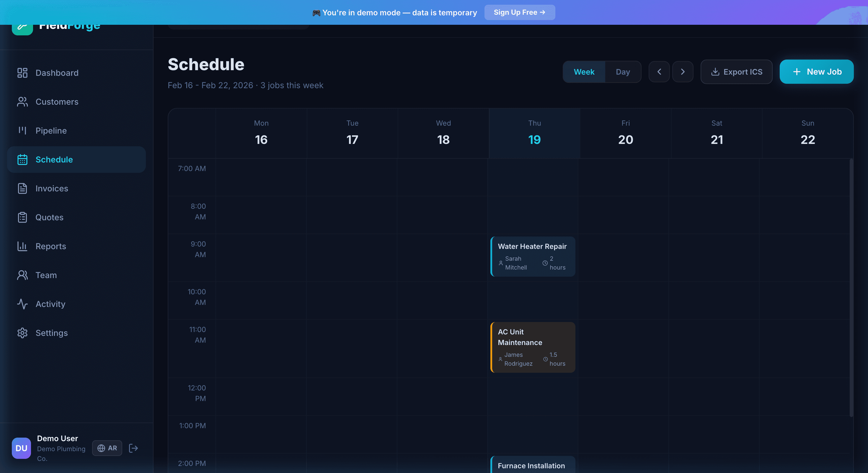Export the calendar as ICS
868x473 pixels.
(736, 72)
